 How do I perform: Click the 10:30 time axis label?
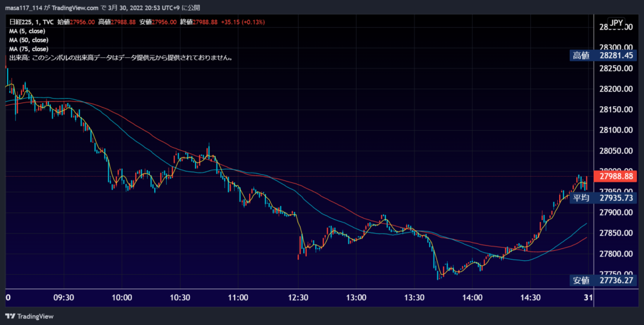pyautogui.click(x=180, y=298)
